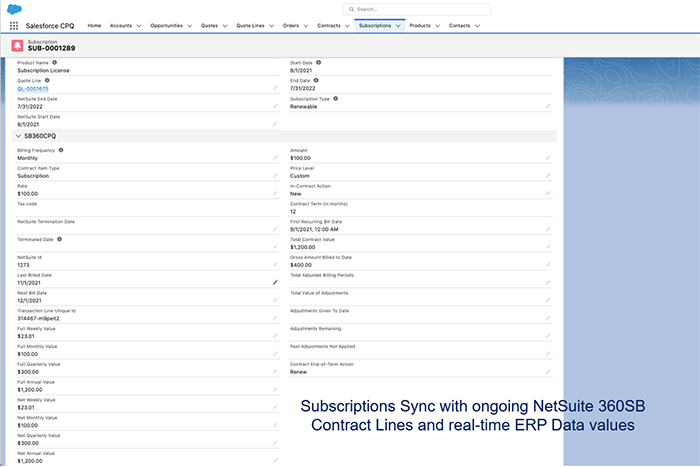Click the Salesforce cloud logo

(x=14, y=8)
